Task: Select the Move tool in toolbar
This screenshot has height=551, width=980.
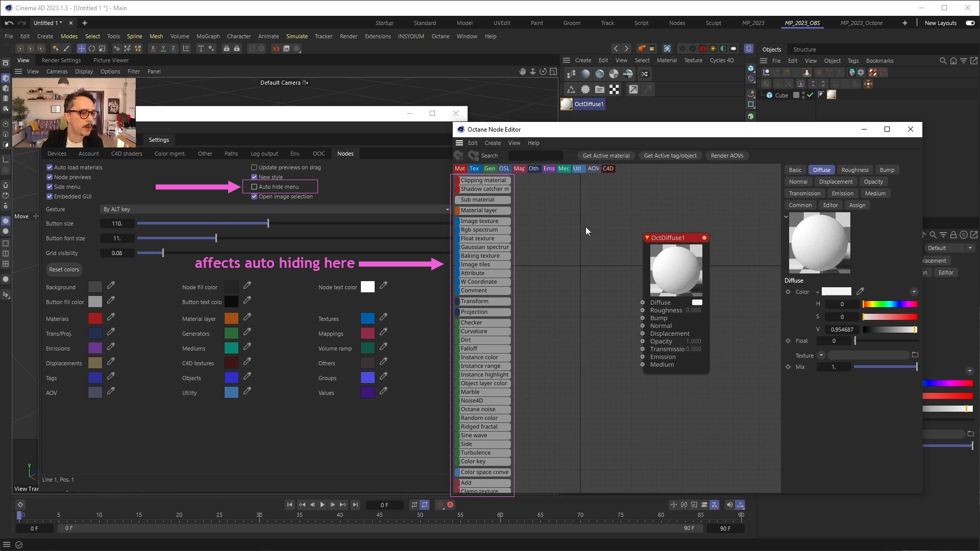Action: [x=81, y=48]
